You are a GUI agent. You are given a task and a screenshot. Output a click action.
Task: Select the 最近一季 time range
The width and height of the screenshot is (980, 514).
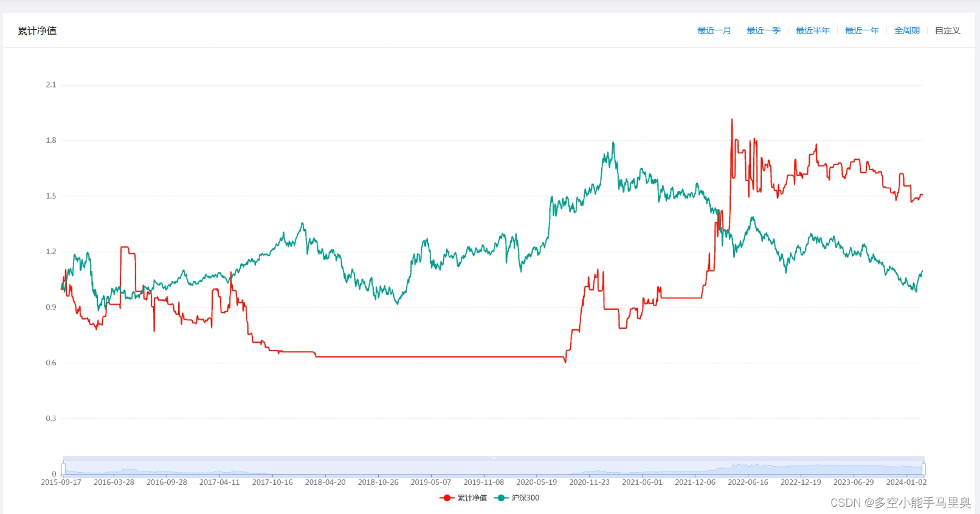[763, 30]
